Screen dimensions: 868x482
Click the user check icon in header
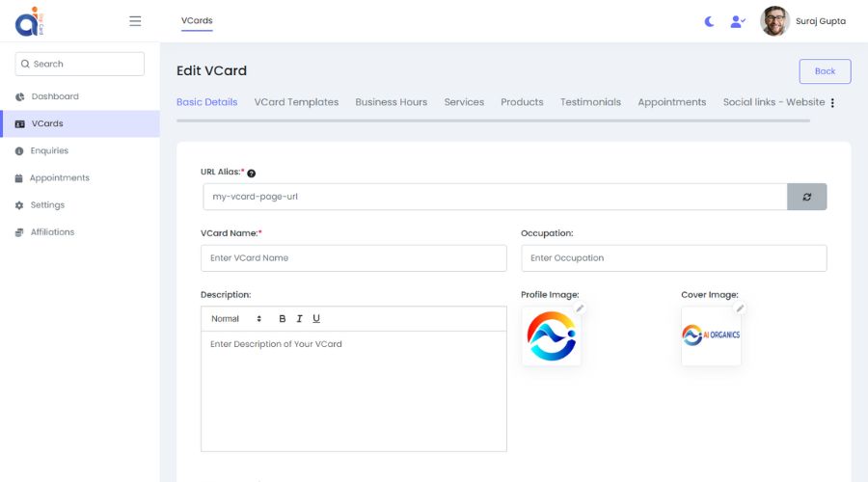(738, 21)
